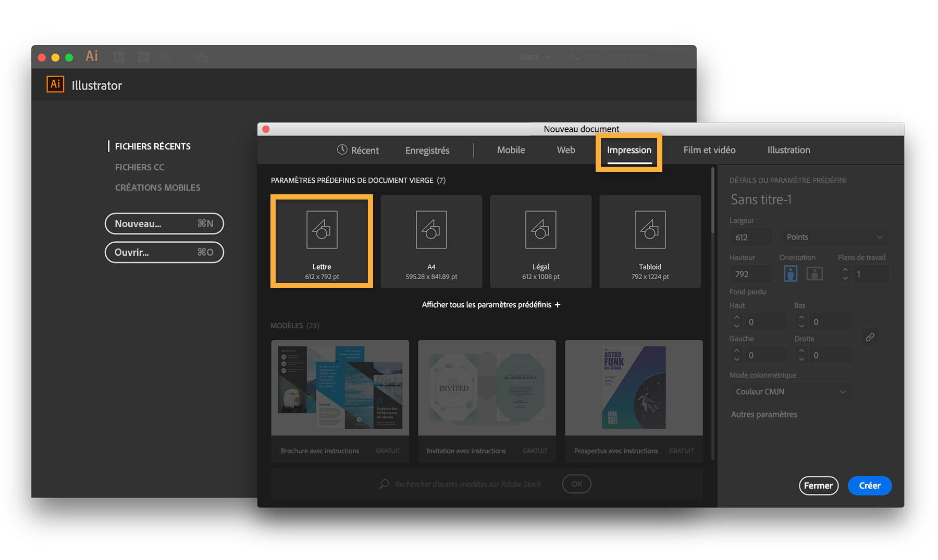Increase the Droite bleed value

801,351
